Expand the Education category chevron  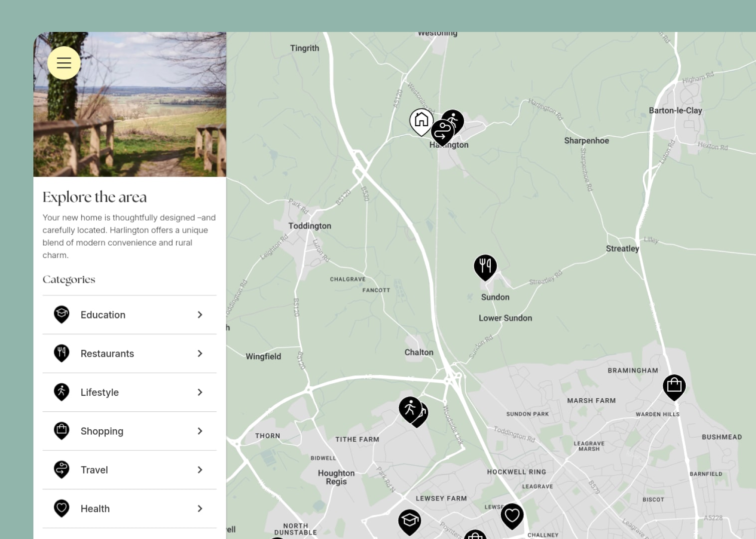(x=200, y=315)
